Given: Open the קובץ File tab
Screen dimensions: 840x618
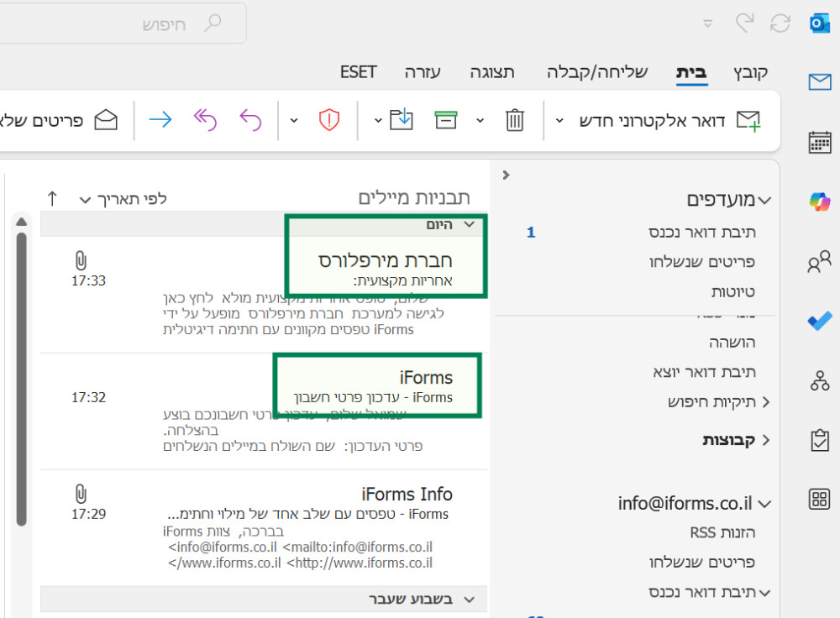Looking at the screenshot, I should (x=750, y=71).
